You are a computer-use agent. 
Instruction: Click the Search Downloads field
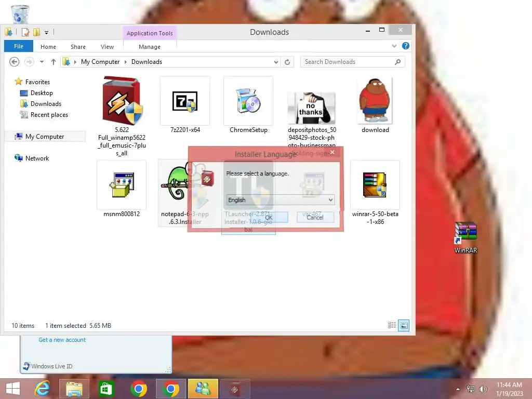[x=353, y=62]
